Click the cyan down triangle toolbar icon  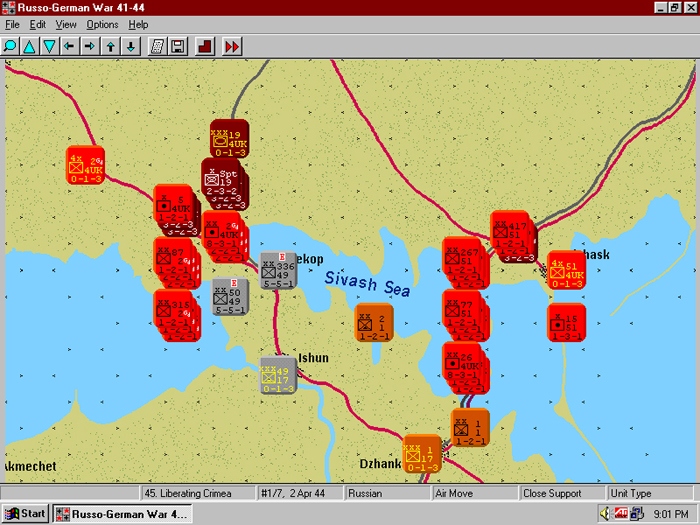pyautogui.click(x=50, y=46)
